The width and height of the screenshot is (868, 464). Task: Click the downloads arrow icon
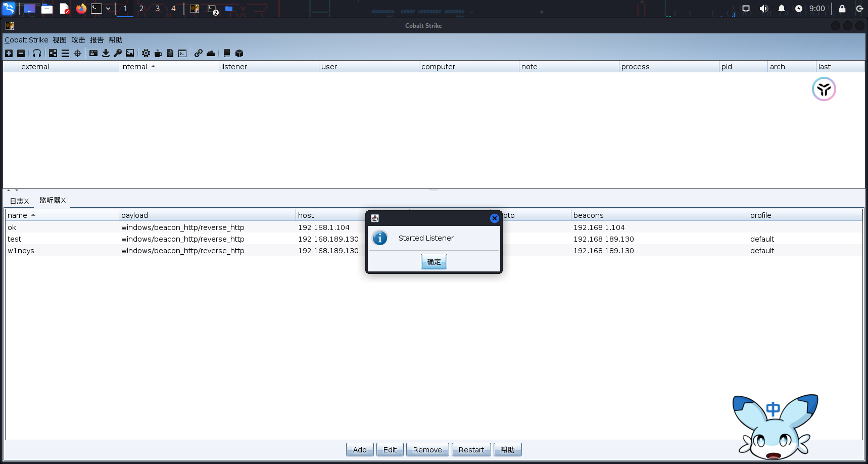point(106,53)
